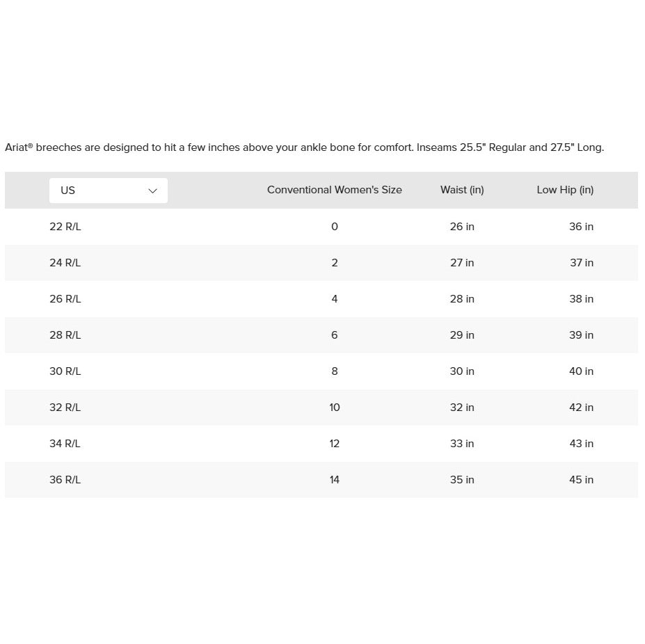The height and width of the screenshot is (644, 645).
Task: Click conventional size 14 cell
Action: (335, 480)
